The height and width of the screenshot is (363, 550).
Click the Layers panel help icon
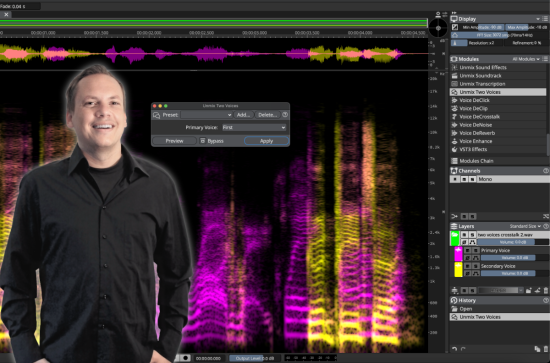[546, 226]
